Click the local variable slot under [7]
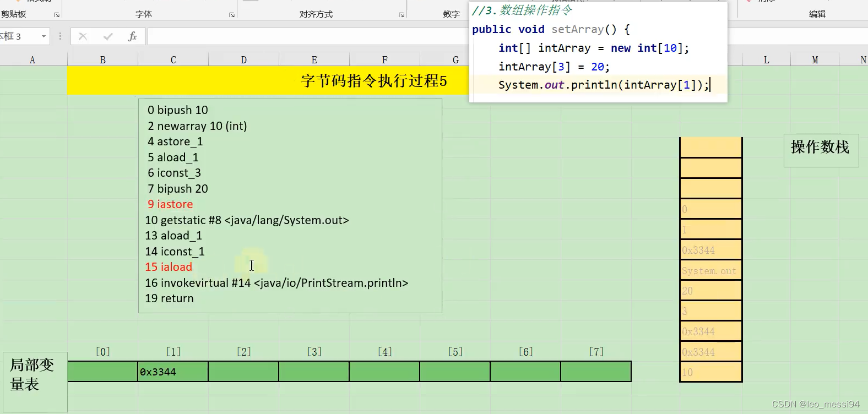The width and height of the screenshot is (868, 414). pyautogui.click(x=596, y=372)
